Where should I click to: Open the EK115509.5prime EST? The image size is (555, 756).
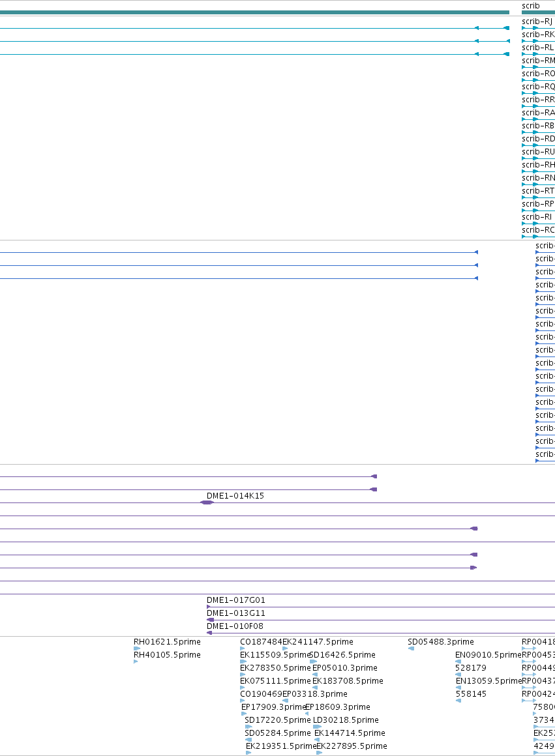[x=275, y=655]
